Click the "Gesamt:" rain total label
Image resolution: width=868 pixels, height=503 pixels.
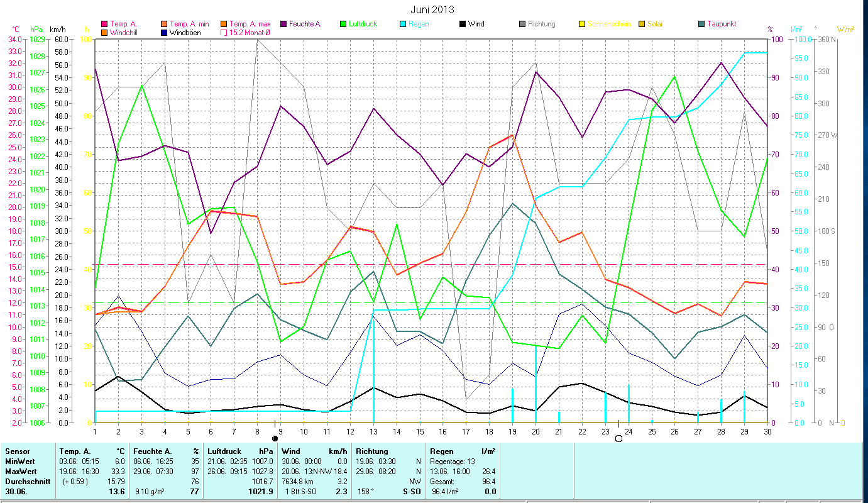pos(443,481)
